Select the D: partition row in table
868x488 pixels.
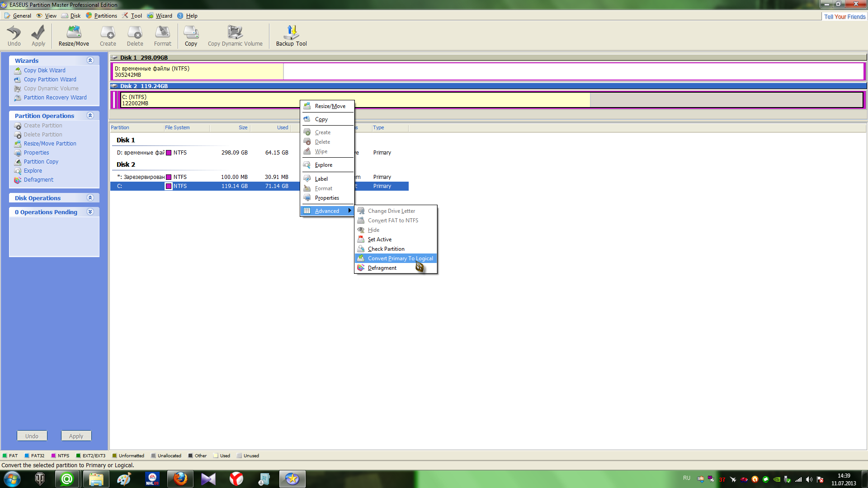[259, 153]
